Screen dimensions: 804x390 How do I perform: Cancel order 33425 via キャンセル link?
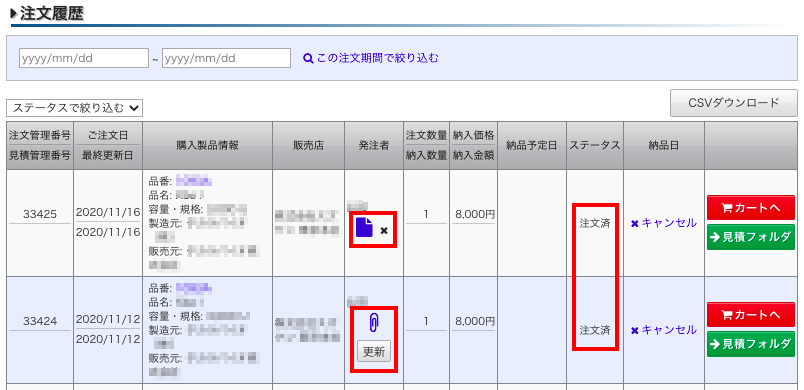(664, 223)
